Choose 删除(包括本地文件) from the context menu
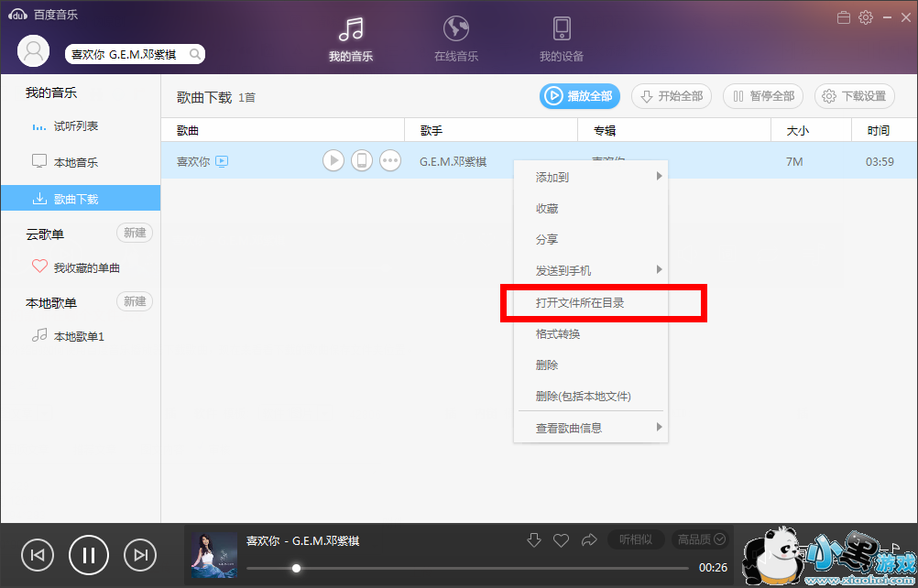 pos(591,396)
